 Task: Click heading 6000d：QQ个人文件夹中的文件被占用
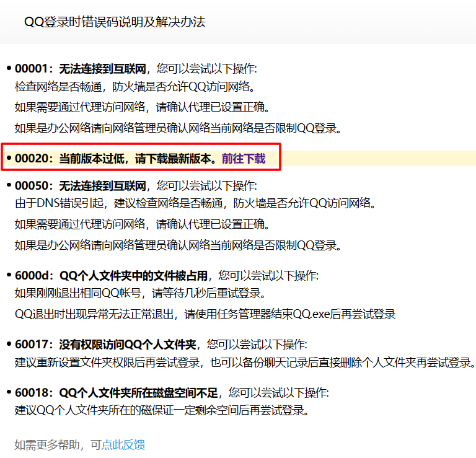tap(112, 276)
